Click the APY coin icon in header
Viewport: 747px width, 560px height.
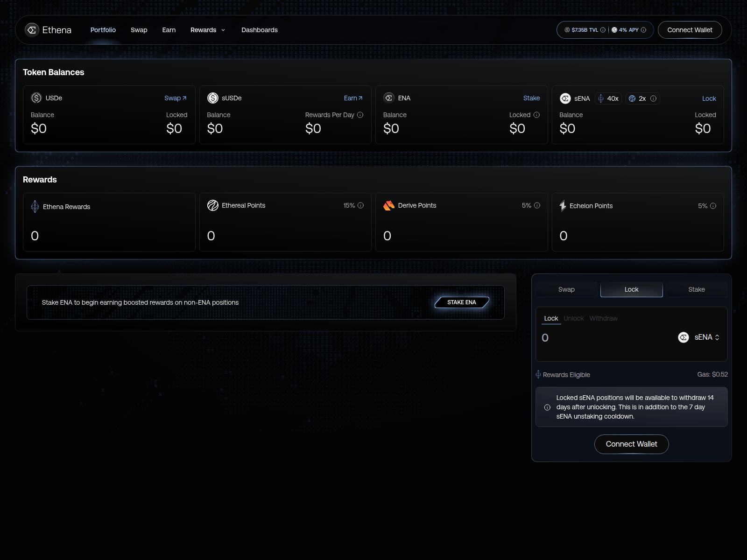point(614,30)
